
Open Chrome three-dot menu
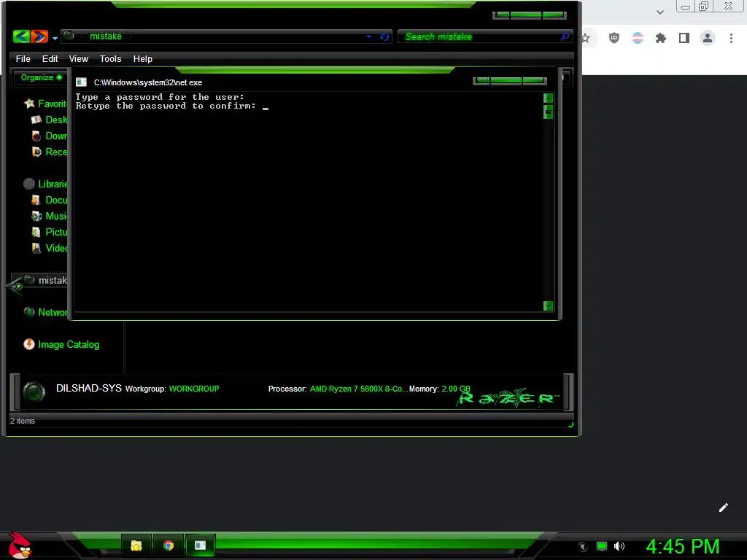click(731, 38)
